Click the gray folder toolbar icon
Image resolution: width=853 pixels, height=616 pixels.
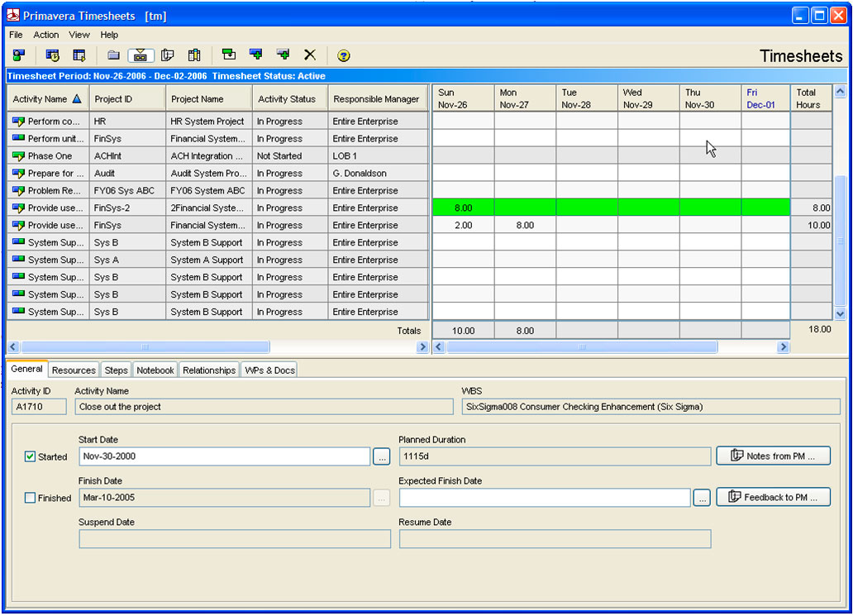pos(113,55)
